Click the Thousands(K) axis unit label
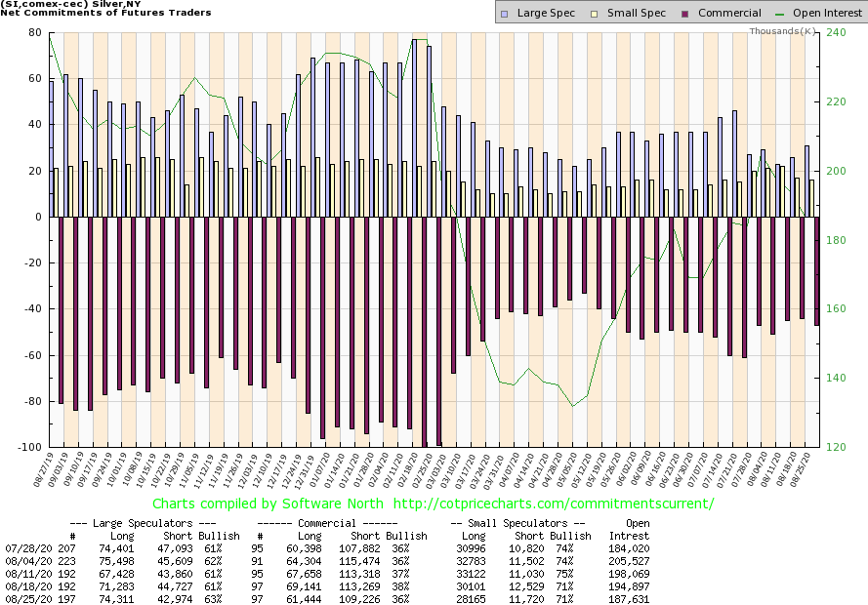The width and height of the screenshot is (868, 605). click(783, 31)
